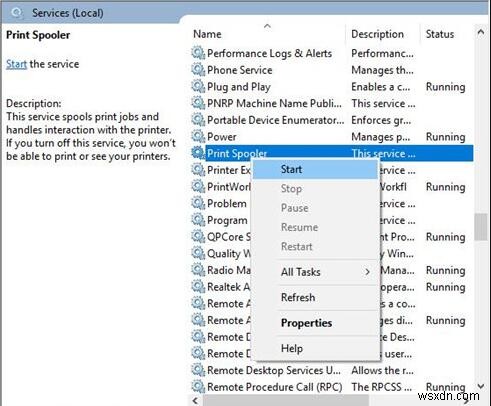Click 'Allows the r...' description text
The image size is (491, 406).
coord(382,370)
